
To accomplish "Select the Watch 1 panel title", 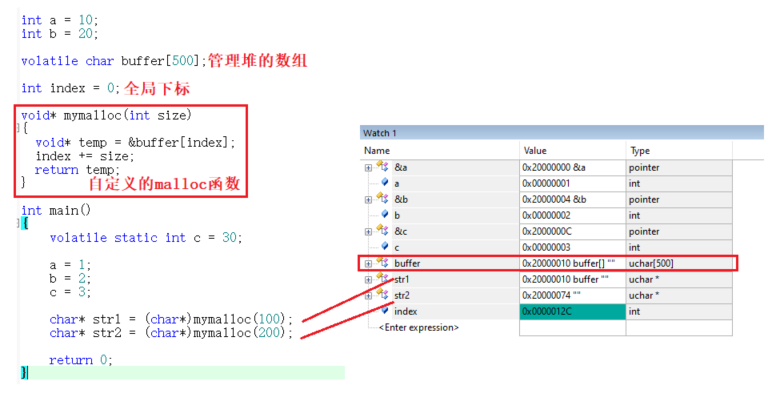I will tap(380, 133).
